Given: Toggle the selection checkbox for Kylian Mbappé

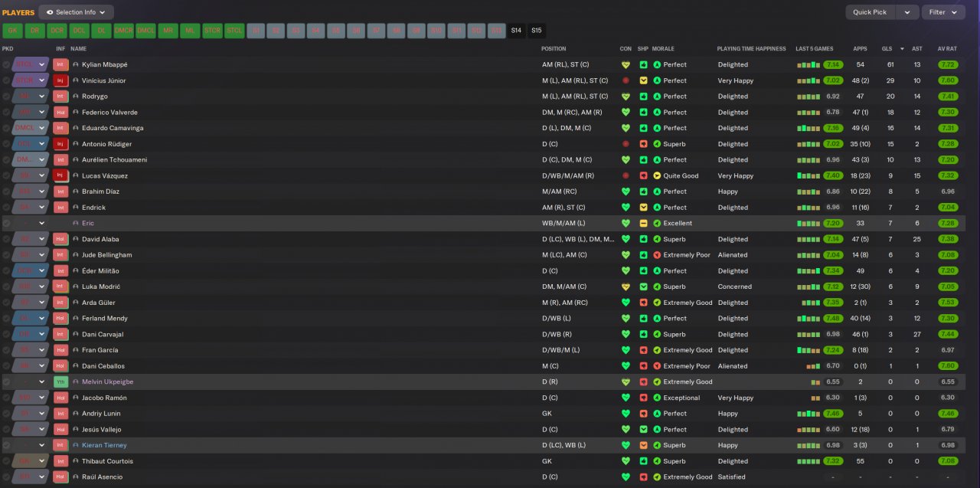Looking at the screenshot, I should [6, 65].
